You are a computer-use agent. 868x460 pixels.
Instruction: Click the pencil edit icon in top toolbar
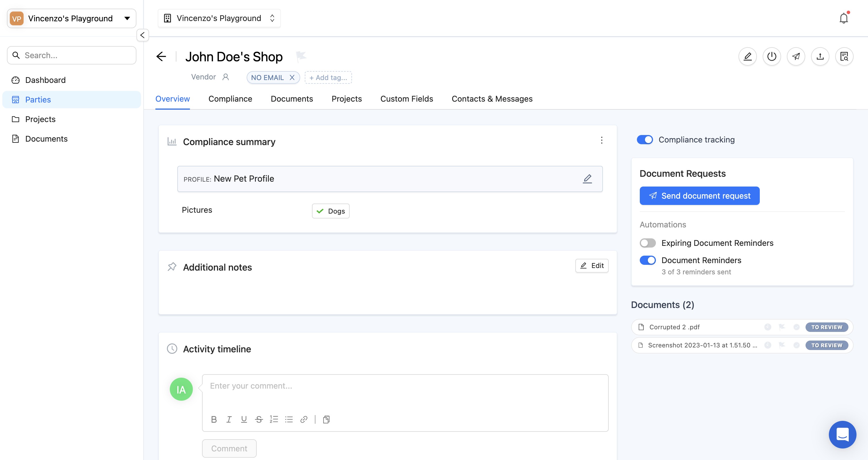(747, 56)
